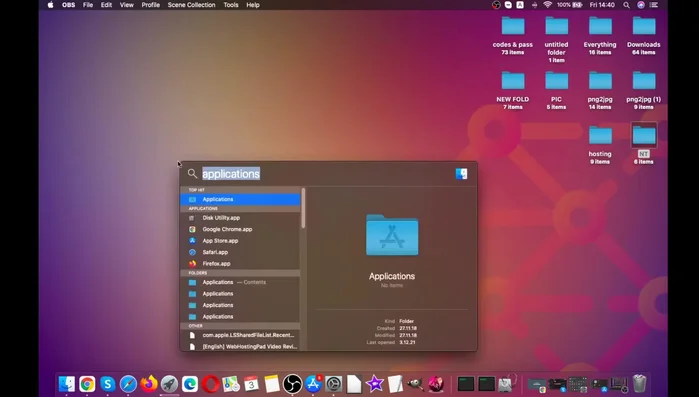Click the battery 100% indicator
Viewport: 699px width, 397px height.
569,5
